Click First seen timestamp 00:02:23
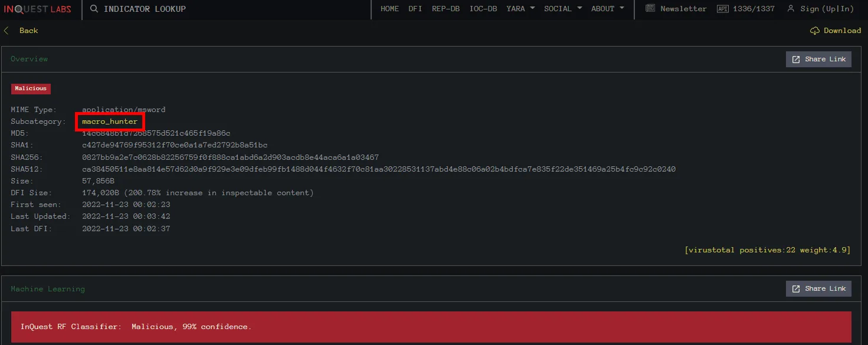This screenshot has width=868, height=345. click(x=126, y=205)
